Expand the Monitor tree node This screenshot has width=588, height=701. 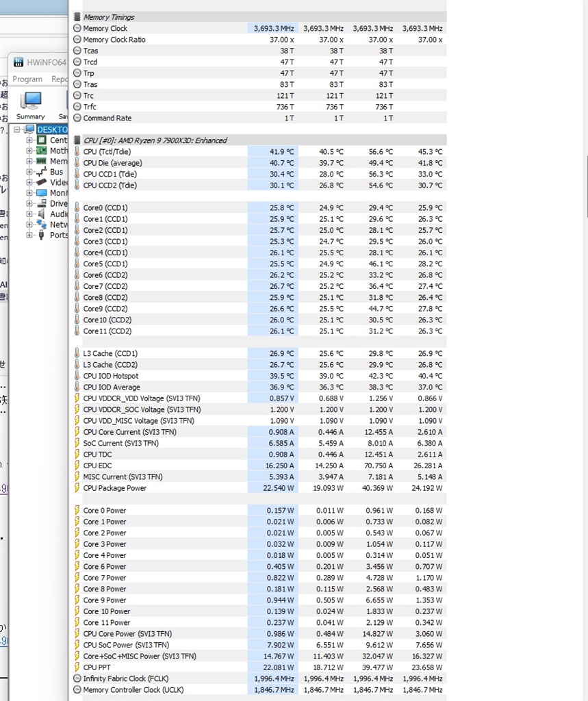click(29, 192)
